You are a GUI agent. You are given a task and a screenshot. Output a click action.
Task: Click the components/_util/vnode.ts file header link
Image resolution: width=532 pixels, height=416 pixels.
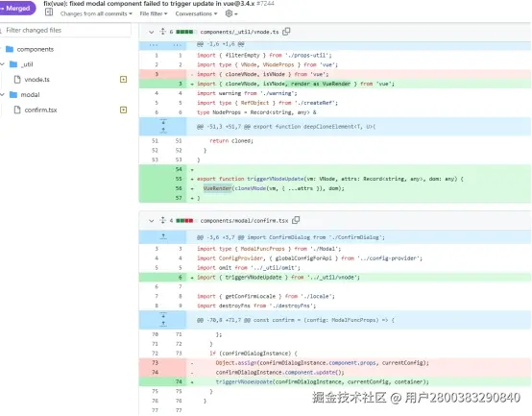[239, 32]
